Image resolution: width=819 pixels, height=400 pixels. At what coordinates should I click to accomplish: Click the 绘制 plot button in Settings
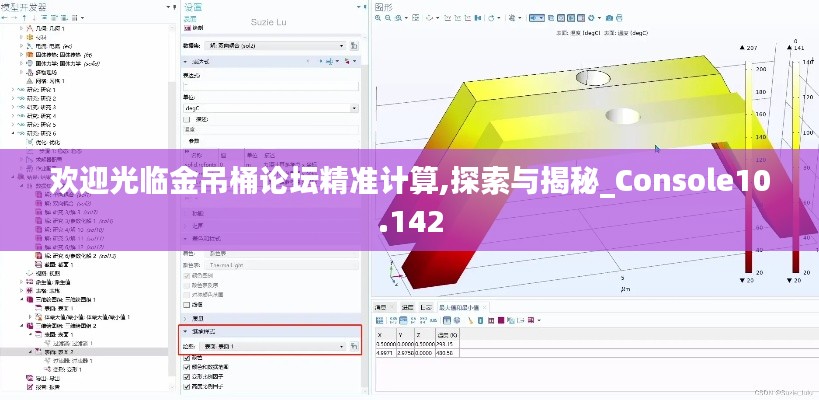[194, 27]
